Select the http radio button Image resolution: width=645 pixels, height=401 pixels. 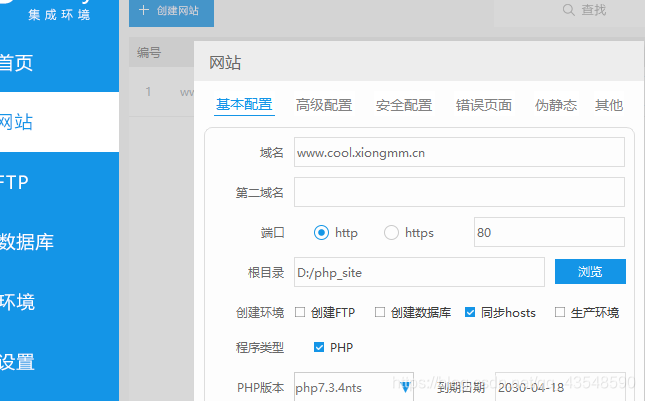pyautogui.click(x=321, y=232)
